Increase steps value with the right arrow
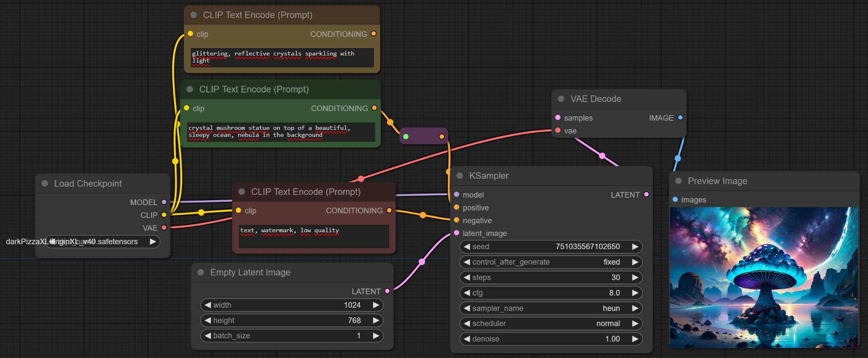Screen dimensions: 868x358 click(x=635, y=277)
